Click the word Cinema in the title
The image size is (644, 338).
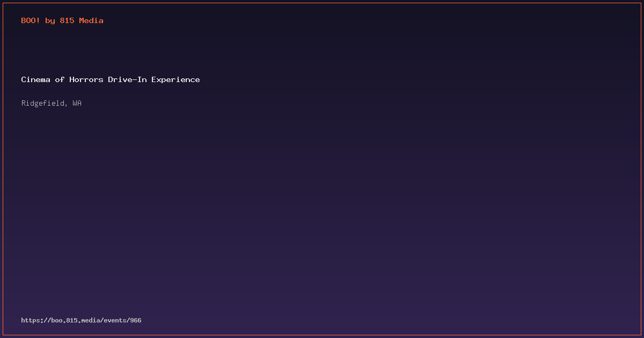click(x=35, y=79)
